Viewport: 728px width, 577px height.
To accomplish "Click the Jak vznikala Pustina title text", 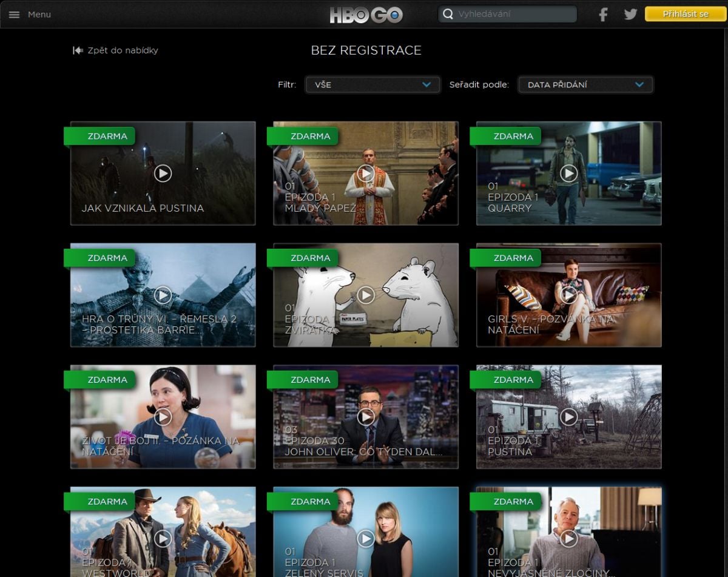I will (x=143, y=208).
